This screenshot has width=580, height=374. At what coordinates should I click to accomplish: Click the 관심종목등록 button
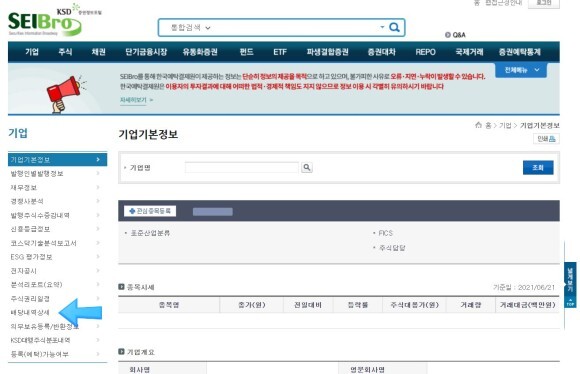click(150, 211)
